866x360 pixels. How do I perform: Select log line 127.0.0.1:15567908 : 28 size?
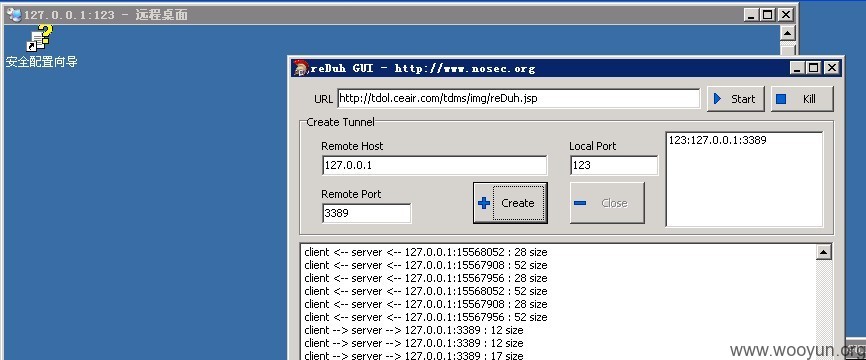(x=426, y=304)
